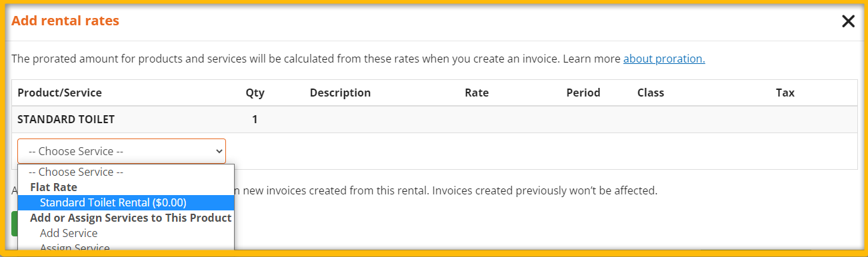
Task: Select the STANDARD TOILET product row
Action: tap(435, 119)
